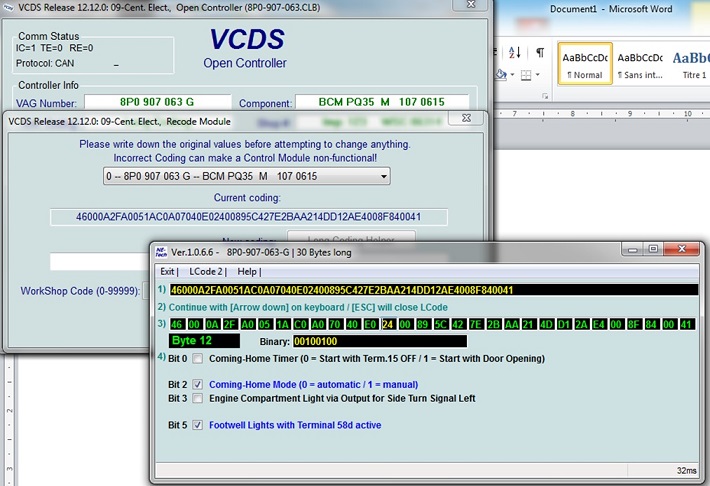Maximize the LCode window
The height and width of the screenshot is (486, 710).
pyautogui.click(x=653, y=249)
